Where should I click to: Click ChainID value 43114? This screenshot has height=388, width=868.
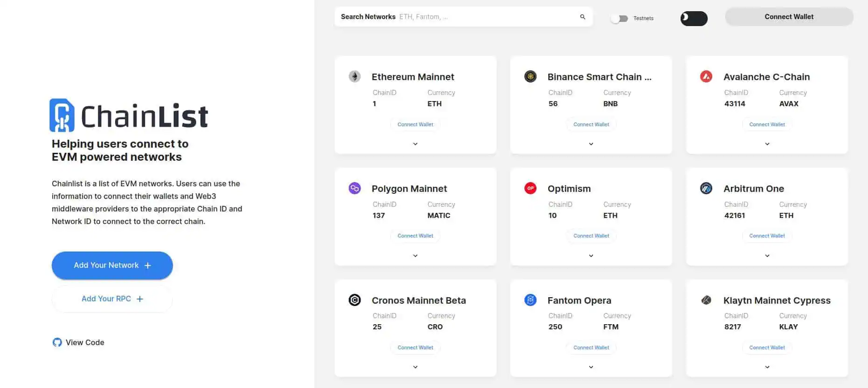tap(735, 104)
